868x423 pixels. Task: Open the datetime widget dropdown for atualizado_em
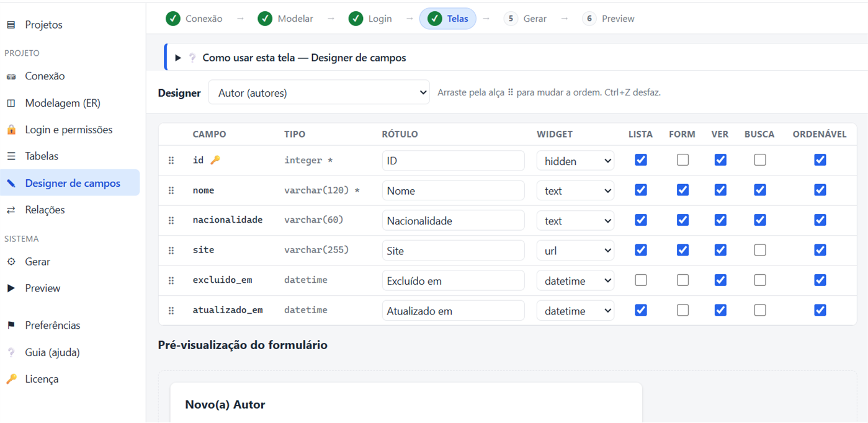pyautogui.click(x=575, y=310)
